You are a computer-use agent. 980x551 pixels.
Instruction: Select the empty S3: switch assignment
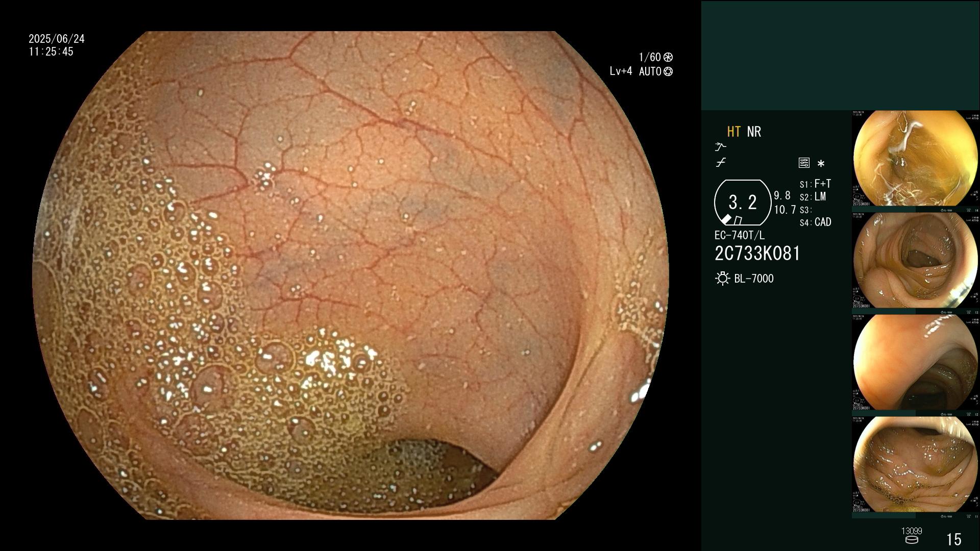[805, 210]
